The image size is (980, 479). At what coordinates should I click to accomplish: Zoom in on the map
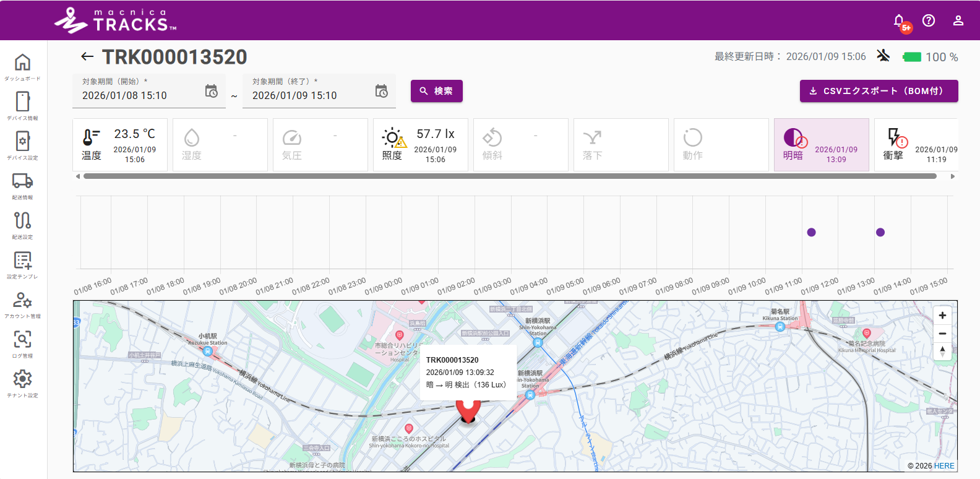942,316
